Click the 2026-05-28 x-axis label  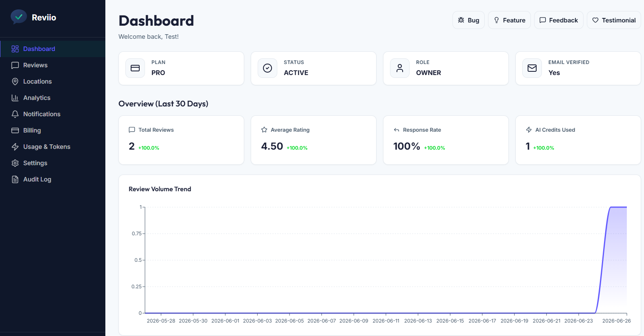(x=161, y=321)
